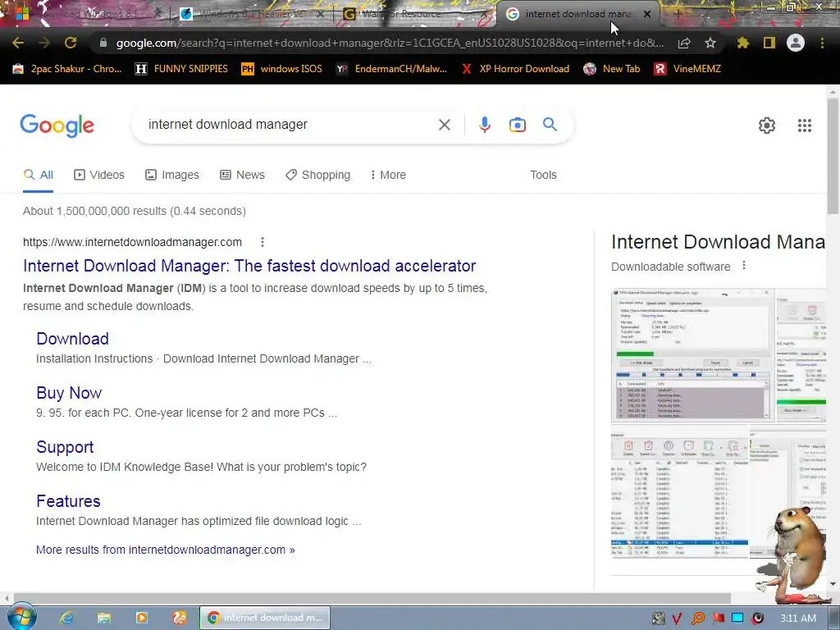Screen dimensions: 840x630
Task: Click the Google logo
Action: pos(57,126)
